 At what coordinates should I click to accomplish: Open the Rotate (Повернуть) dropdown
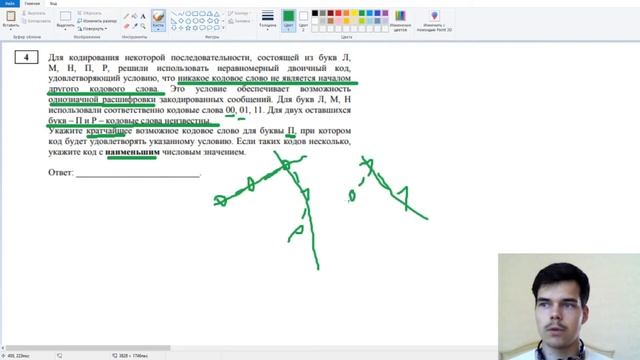[x=92, y=29]
